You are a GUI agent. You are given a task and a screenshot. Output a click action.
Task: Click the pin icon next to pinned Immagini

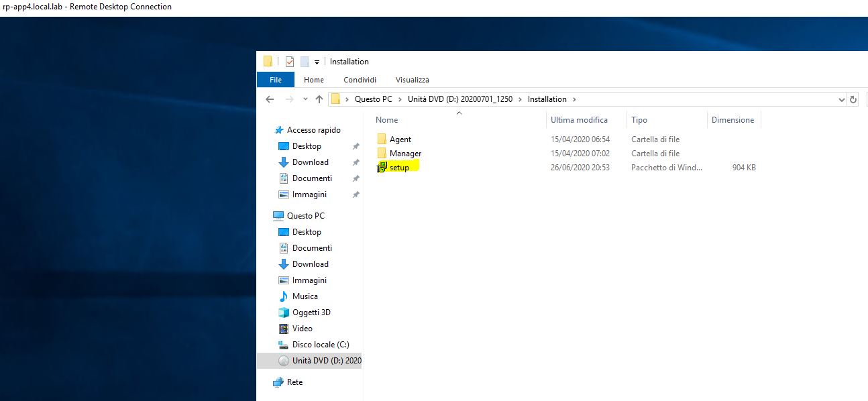(x=356, y=194)
